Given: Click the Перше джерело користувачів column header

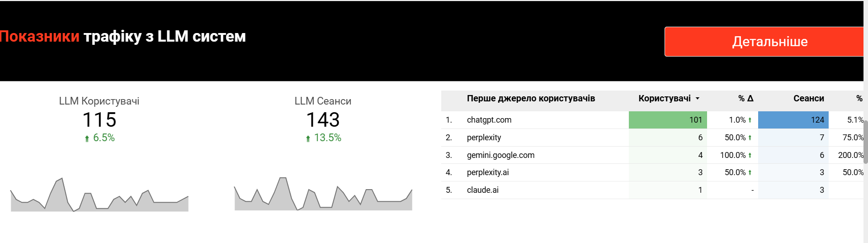Looking at the screenshot, I should 531,99.
